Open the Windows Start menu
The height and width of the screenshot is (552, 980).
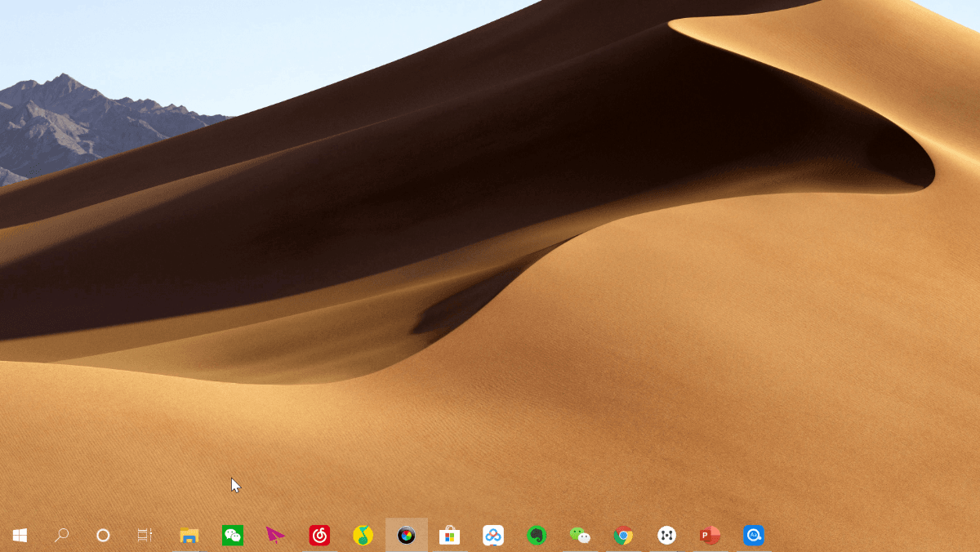click(x=20, y=535)
